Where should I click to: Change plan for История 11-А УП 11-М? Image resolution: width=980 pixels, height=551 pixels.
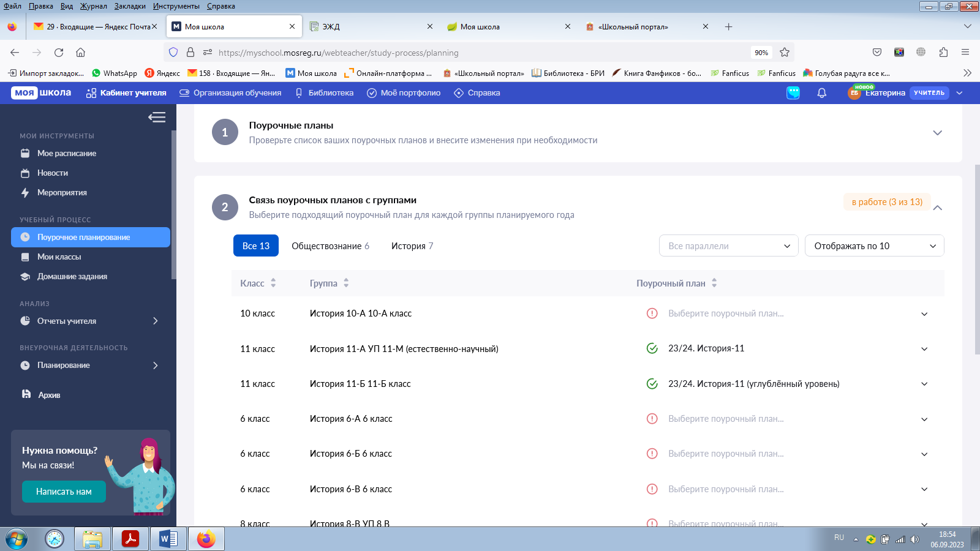click(787, 348)
